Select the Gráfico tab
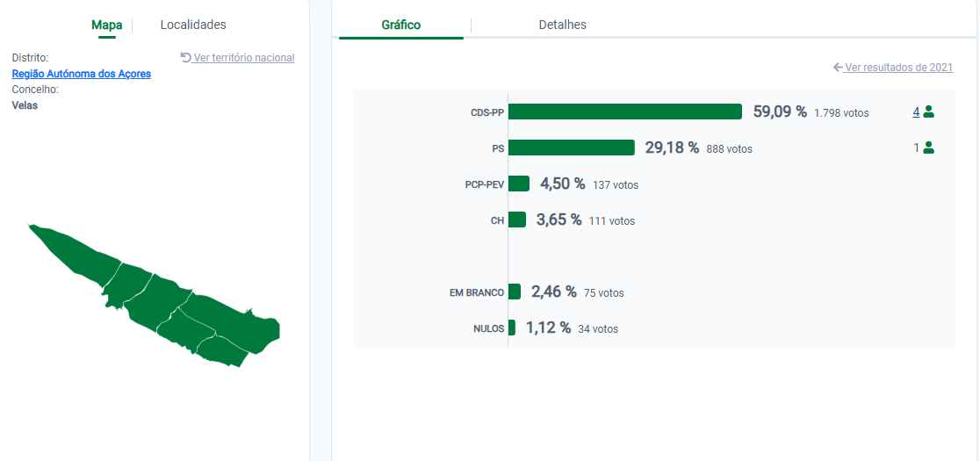980x461 pixels. [x=400, y=25]
